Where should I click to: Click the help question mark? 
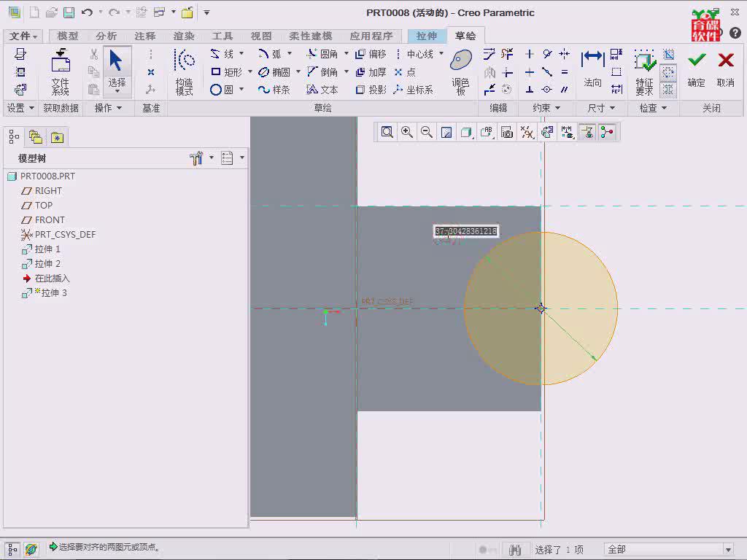pos(735,33)
